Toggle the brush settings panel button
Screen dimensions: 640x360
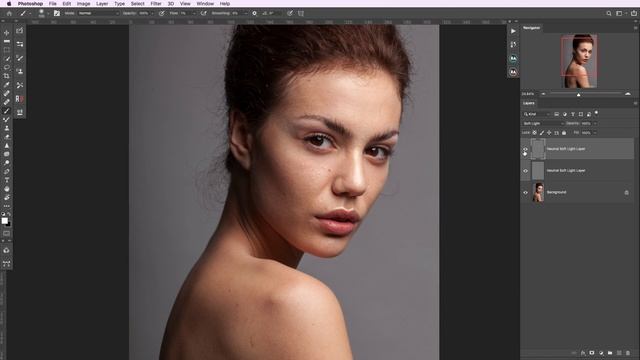coord(56,13)
